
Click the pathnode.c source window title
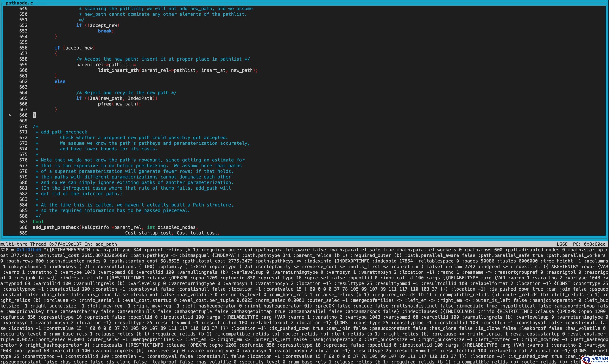pyautogui.click(x=19, y=3)
